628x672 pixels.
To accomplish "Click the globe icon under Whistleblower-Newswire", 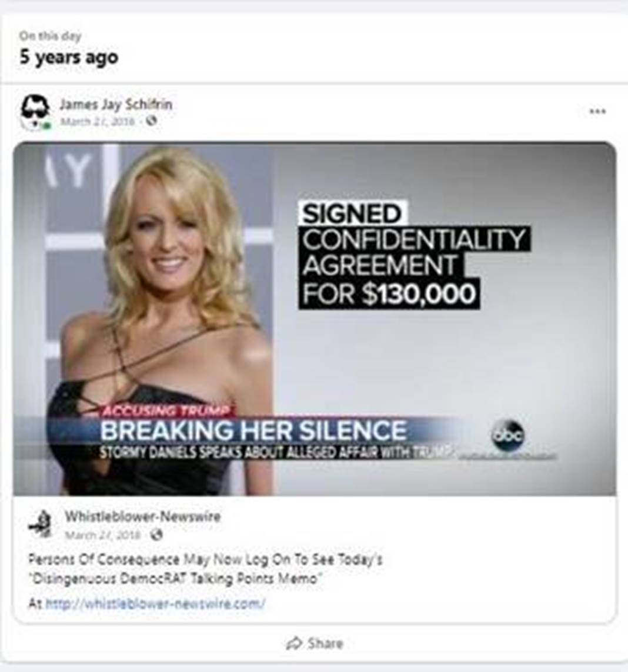I will point(157,534).
